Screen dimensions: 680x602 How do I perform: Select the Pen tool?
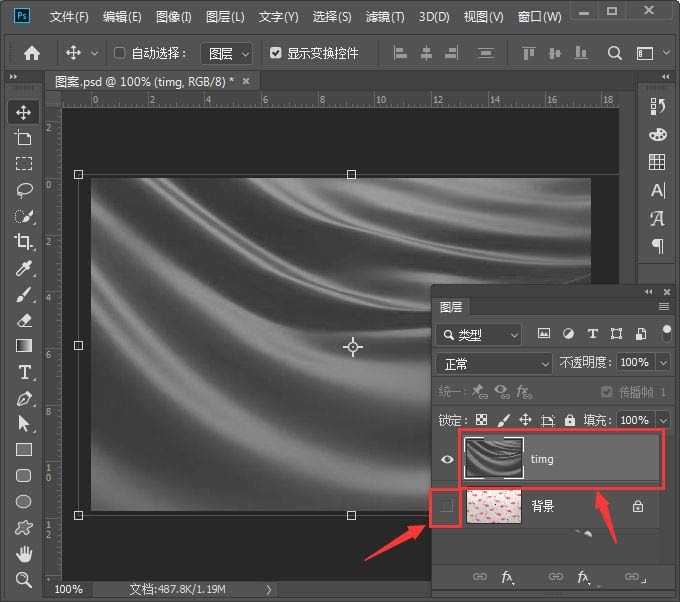coord(23,398)
